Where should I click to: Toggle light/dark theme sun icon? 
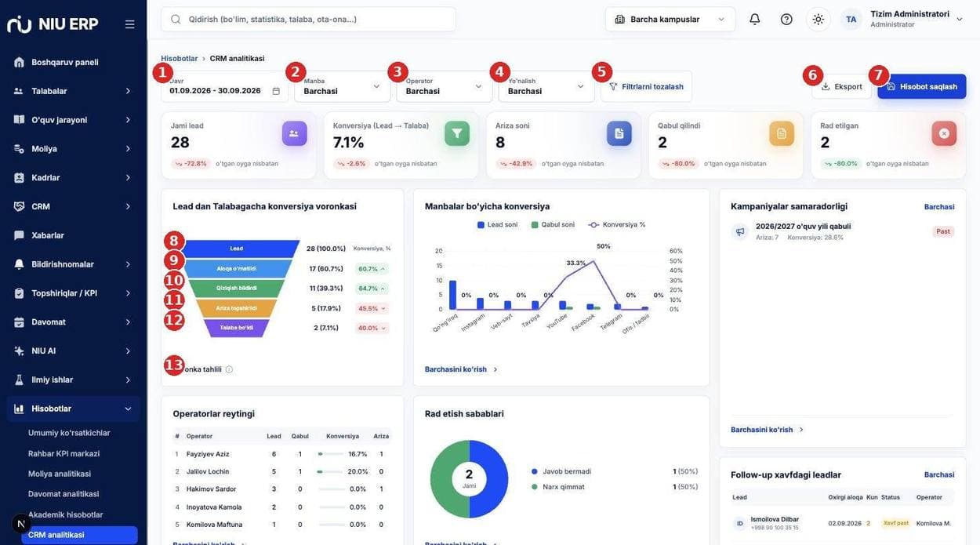point(818,19)
